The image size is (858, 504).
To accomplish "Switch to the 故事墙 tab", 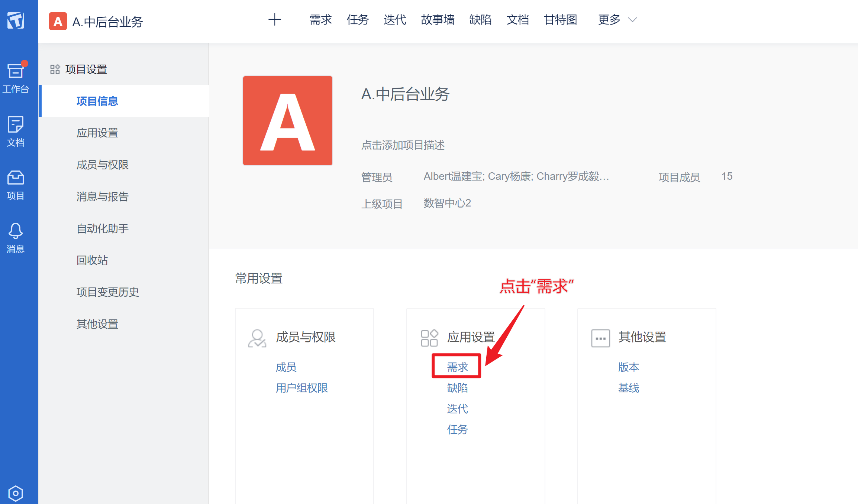I will [438, 20].
